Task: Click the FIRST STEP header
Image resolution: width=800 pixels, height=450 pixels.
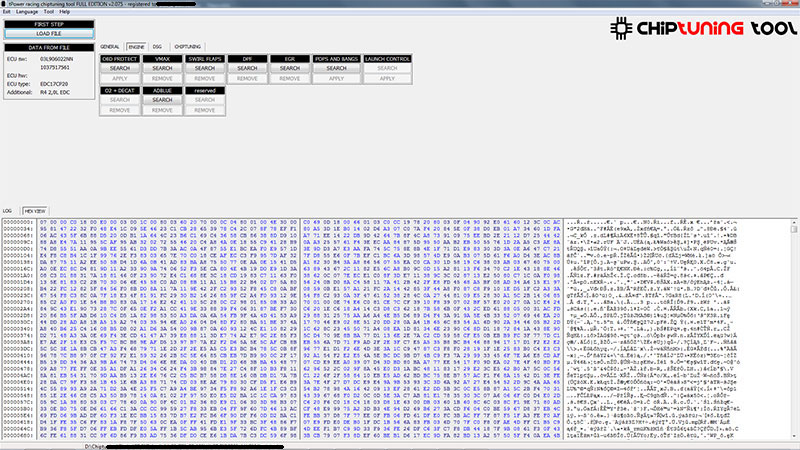Action: [49, 24]
